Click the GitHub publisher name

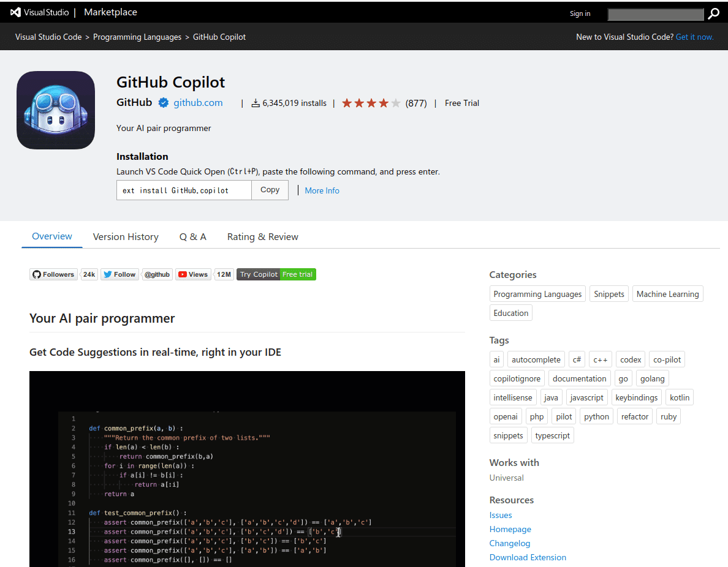pyautogui.click(x=134, y=102)
